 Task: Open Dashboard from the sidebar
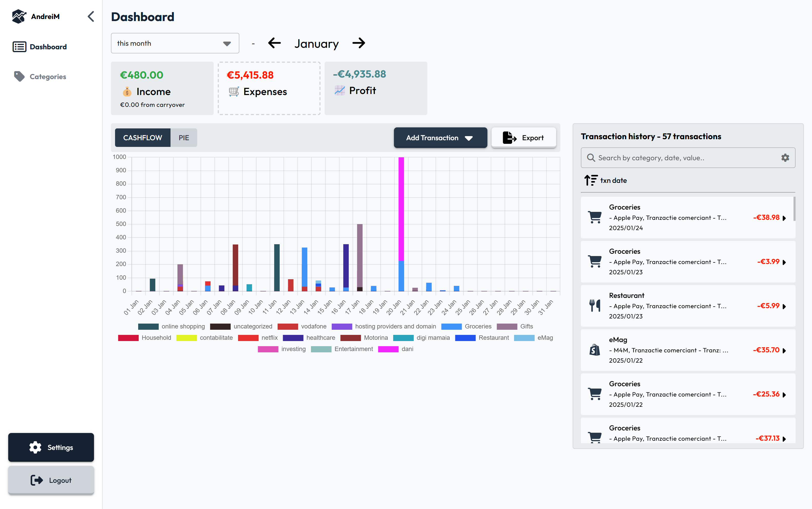40,47
